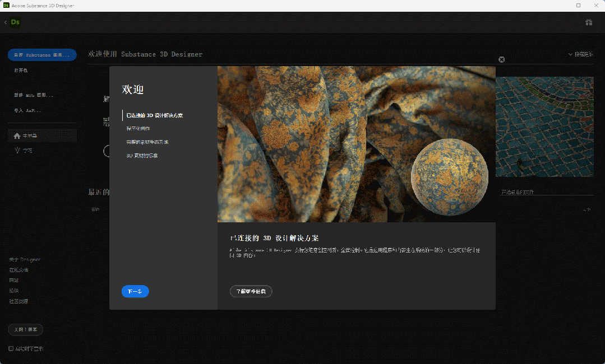This screenshot has width=605, height=364.
Task: Open the gift box what's new icon
Action: click(x=589, y=22)
